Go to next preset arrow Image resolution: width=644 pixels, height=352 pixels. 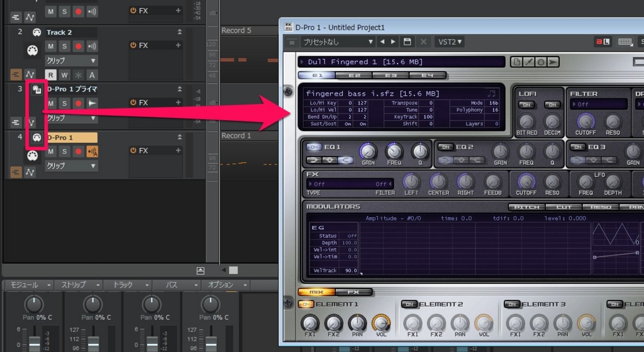pos(393,42)
